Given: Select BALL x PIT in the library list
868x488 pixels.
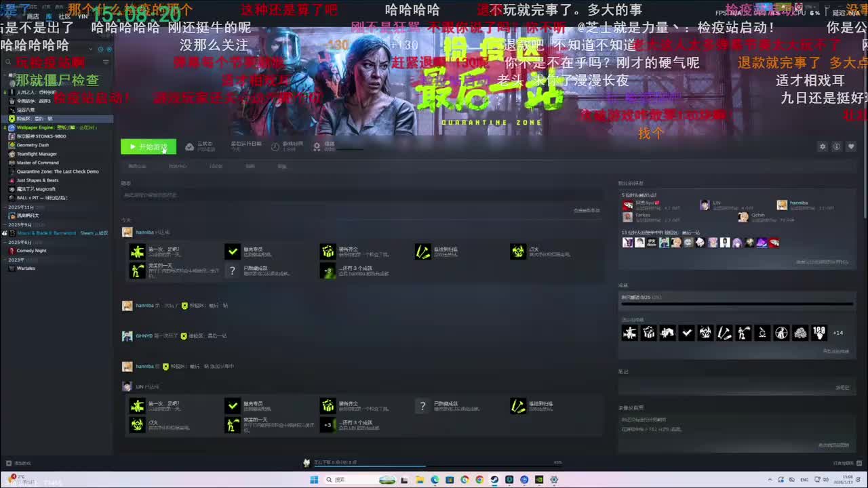Looking at the screenshot, I should point(42,198).
